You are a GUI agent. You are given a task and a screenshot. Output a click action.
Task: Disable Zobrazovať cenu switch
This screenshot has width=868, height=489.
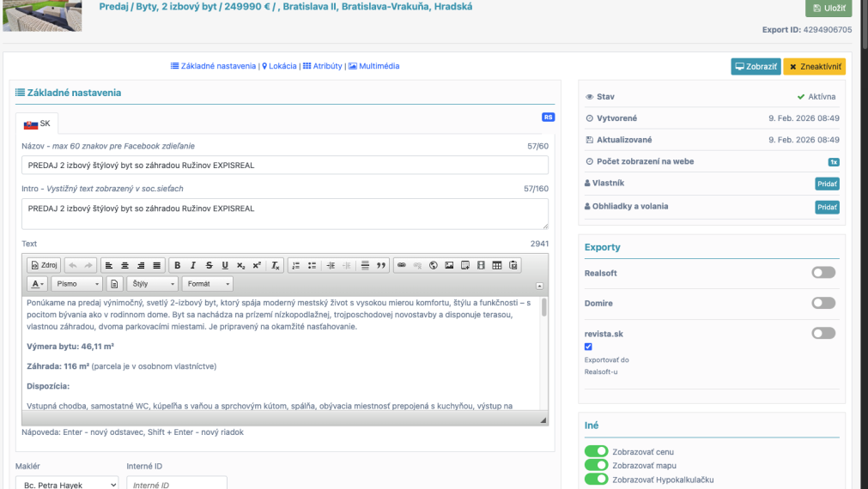(596, 451)
